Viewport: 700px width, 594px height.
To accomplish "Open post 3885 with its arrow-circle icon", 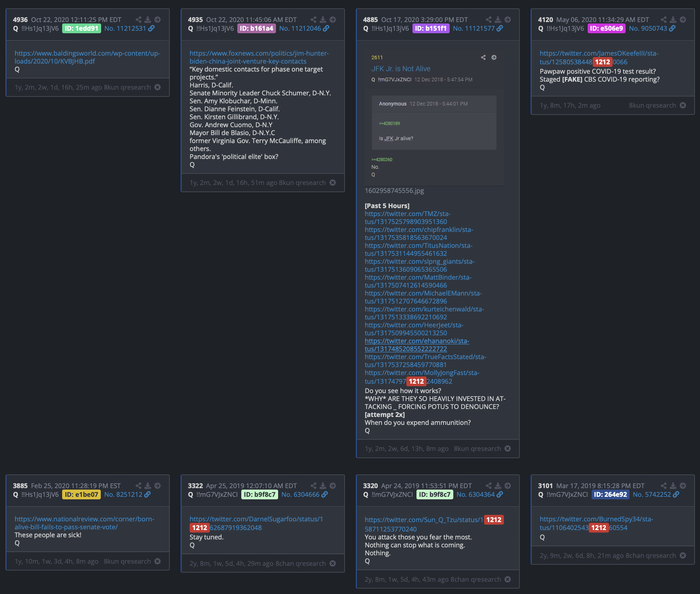I will [x=157, y=486].
